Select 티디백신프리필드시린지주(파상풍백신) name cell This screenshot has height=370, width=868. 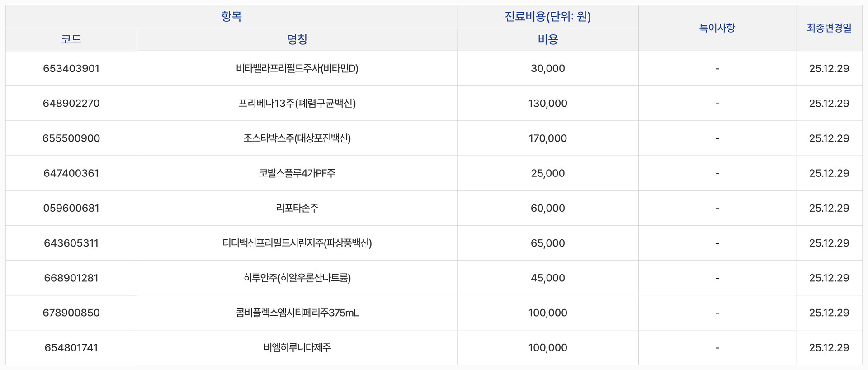click(x=297, y=243)
